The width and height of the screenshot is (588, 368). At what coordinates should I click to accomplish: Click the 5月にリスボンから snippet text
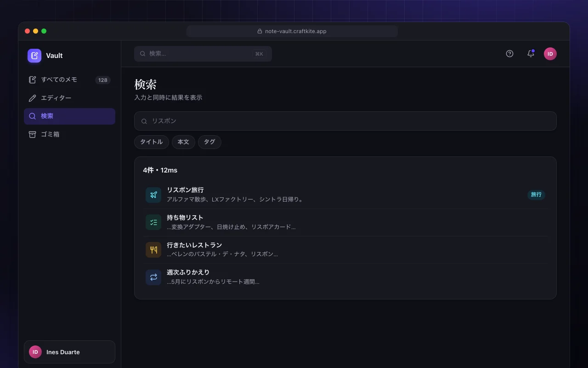coord(213,282)
